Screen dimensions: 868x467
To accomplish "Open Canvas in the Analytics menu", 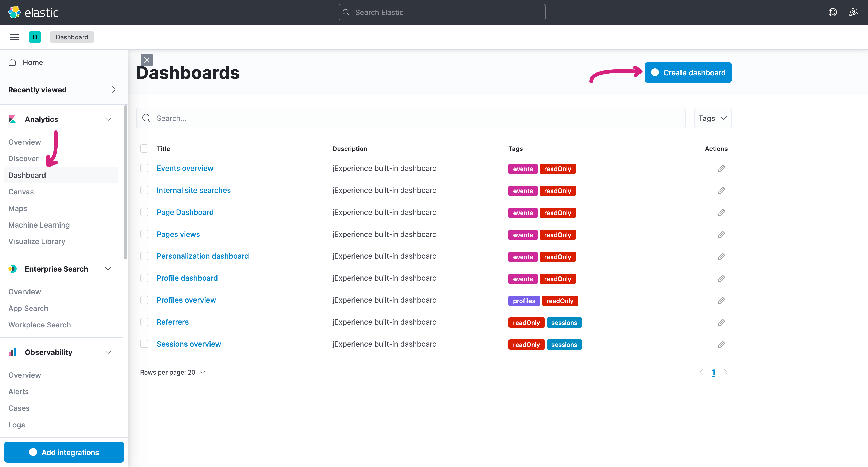I will tap(21, 192).
